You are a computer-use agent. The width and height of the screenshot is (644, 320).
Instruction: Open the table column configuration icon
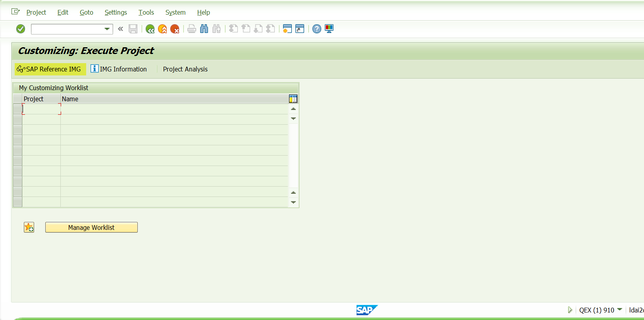pyautogui.click(x=293, y=99)
